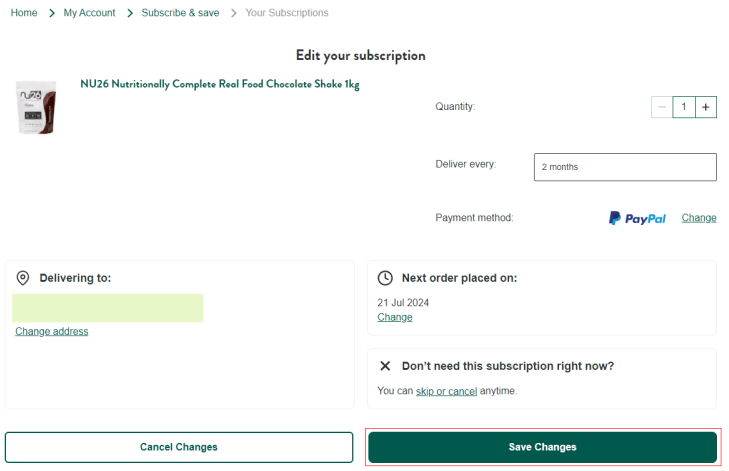Navigate to Subscribe & save breadcrumb
This screenshot has width=729, height=471.
pyautogui.click(x=180, y=13)
